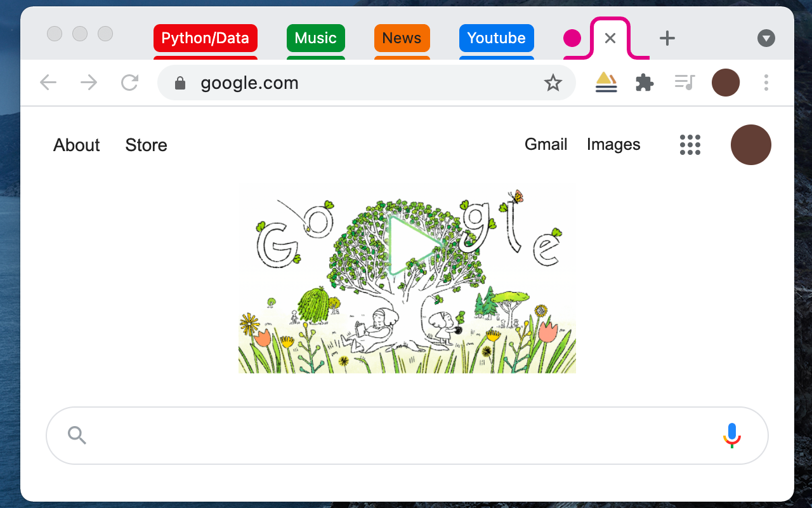This screenshot has width=812, height=508.
Task: Go forward to next page
Action: tap(89, 83)
